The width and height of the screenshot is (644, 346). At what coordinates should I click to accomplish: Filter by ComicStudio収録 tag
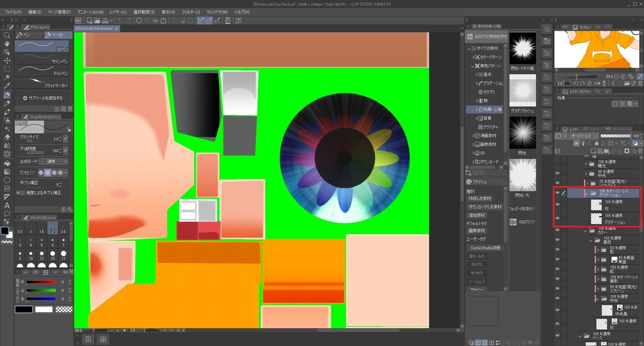485,248
